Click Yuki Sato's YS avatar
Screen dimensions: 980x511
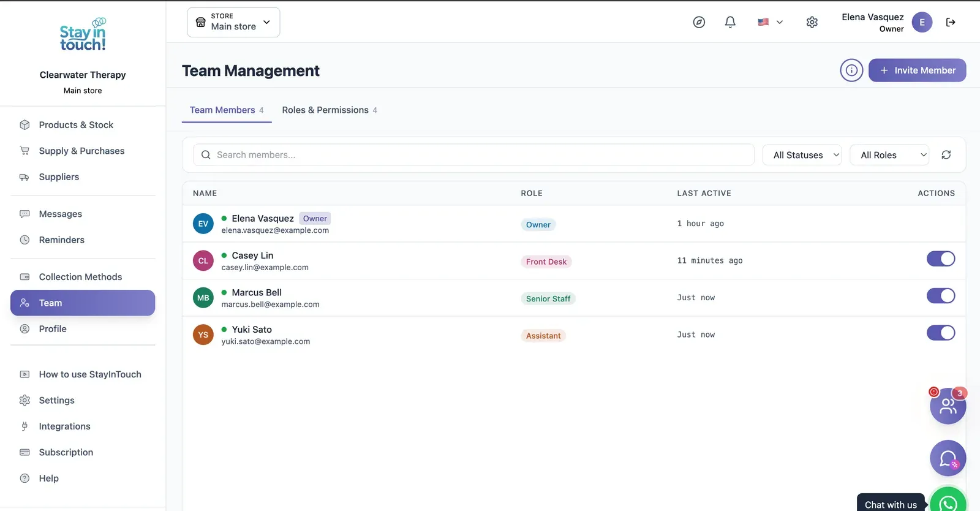click(203, 335)
